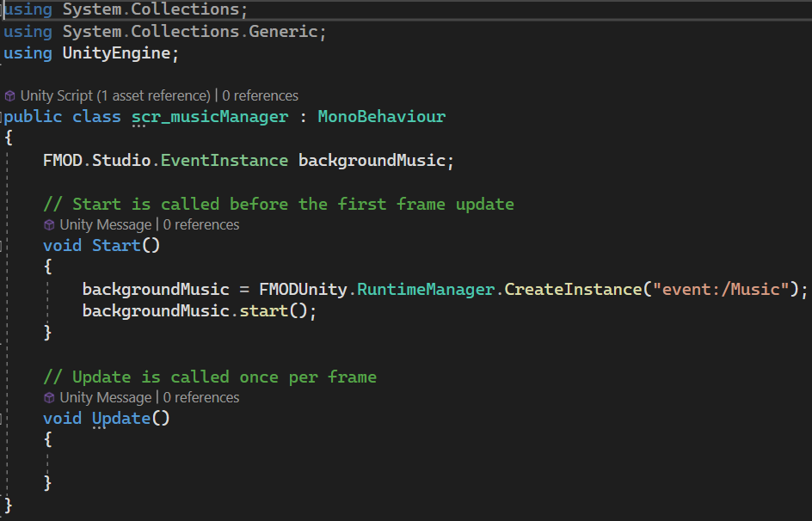Click the Unity Message icon above Update
812x521 pixels.
click(49, 397)
